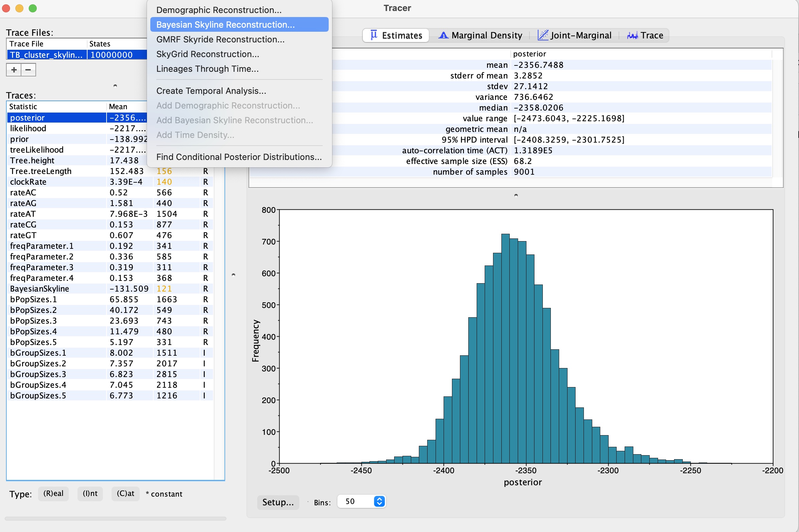Select the likelihood statistic row

[x=77, y=128]
